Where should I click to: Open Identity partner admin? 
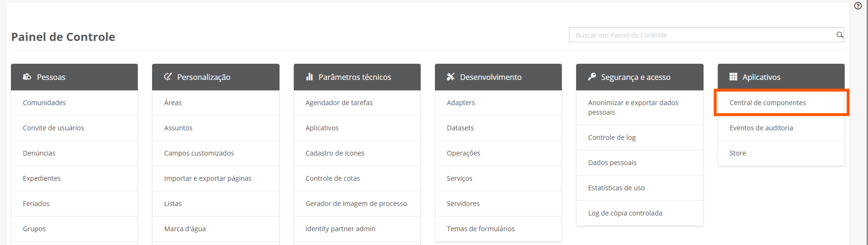tap(340, 229)
